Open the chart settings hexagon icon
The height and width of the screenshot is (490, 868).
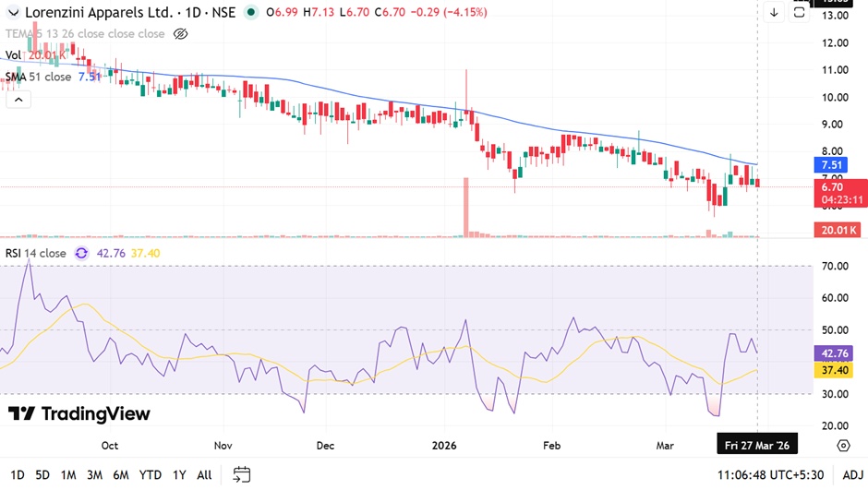click(x=843, y=446)
